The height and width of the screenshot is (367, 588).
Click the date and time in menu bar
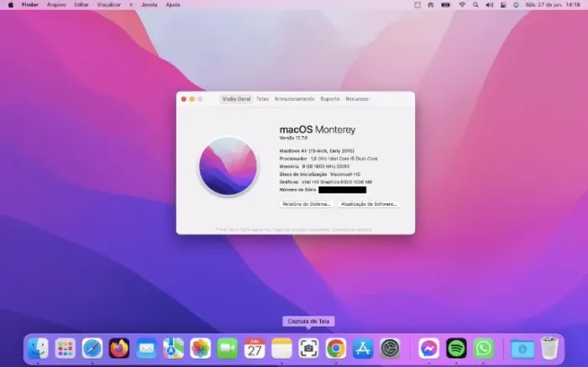click(553, 5)
